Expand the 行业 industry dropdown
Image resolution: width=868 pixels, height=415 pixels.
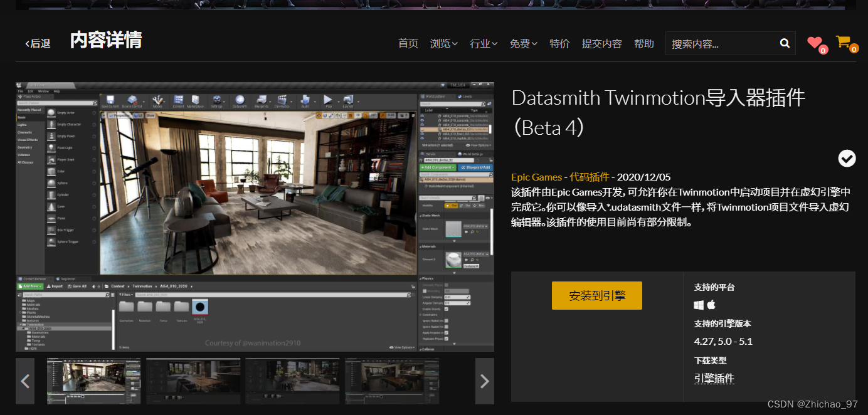[x=484, y=43]
